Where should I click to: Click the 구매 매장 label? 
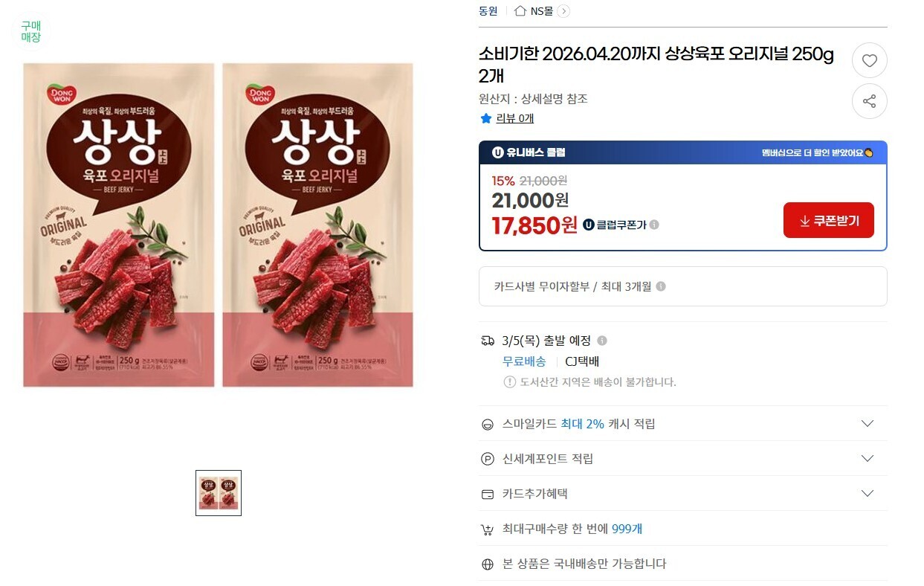coord(30,31)
